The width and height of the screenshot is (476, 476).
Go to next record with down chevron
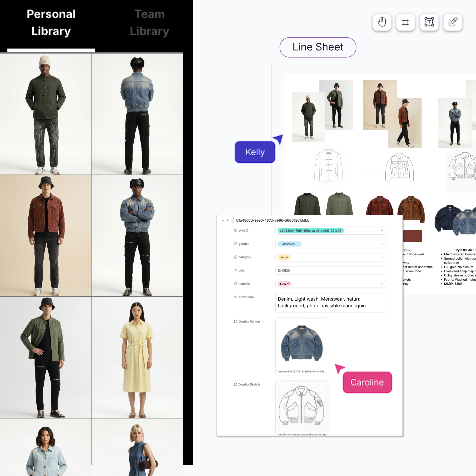[228, 220]
